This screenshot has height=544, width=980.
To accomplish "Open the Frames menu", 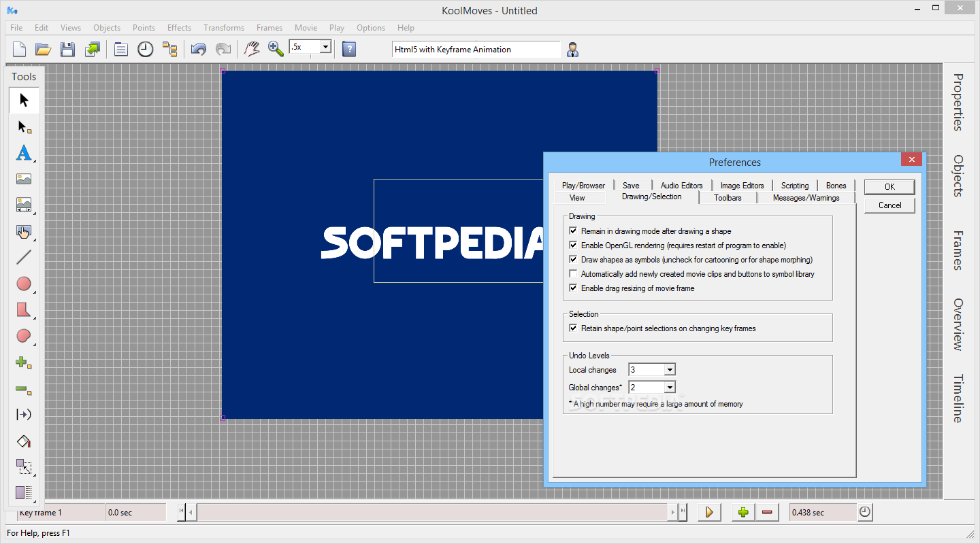I will [x=269, y=28].
